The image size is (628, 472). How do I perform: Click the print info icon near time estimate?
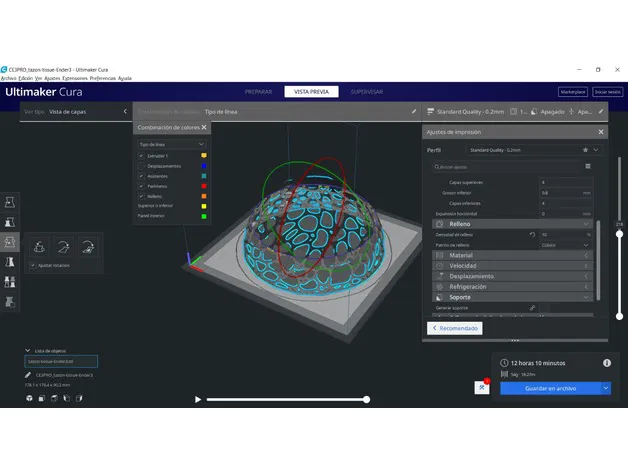tap(607, 363)
